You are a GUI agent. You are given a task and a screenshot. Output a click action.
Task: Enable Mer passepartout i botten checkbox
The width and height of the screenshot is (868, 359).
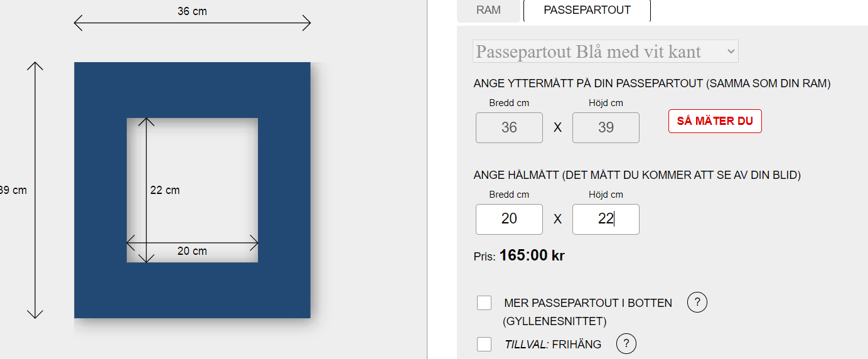(484, 303)
